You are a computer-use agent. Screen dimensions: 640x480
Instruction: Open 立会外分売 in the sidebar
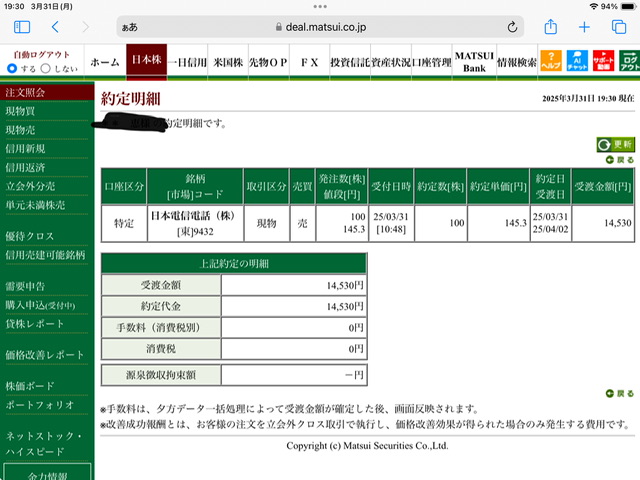click(x=30, y=186)
